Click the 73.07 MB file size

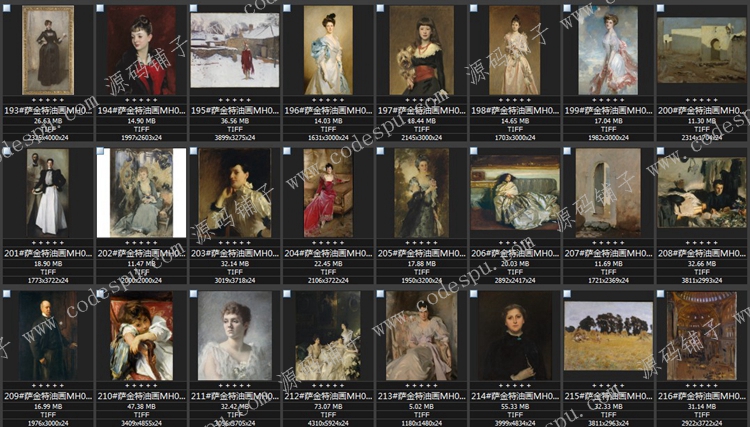[x=328, y=407]
